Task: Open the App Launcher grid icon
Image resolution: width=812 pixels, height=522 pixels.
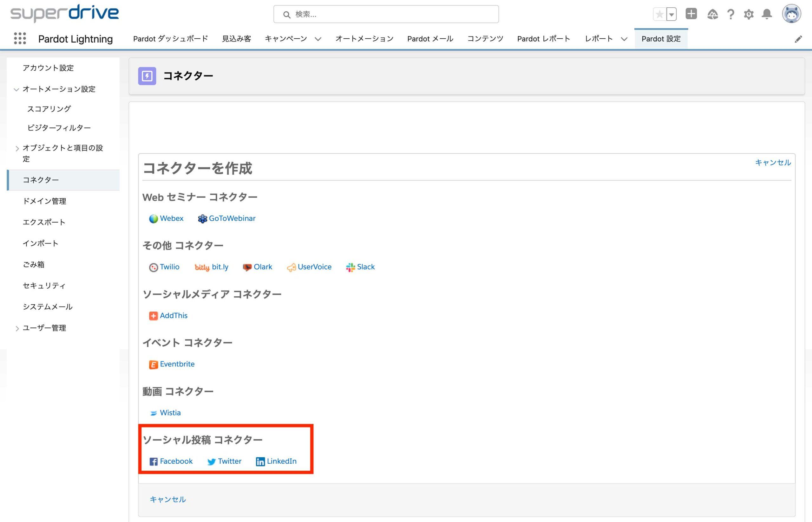Action: coord(20,38)
